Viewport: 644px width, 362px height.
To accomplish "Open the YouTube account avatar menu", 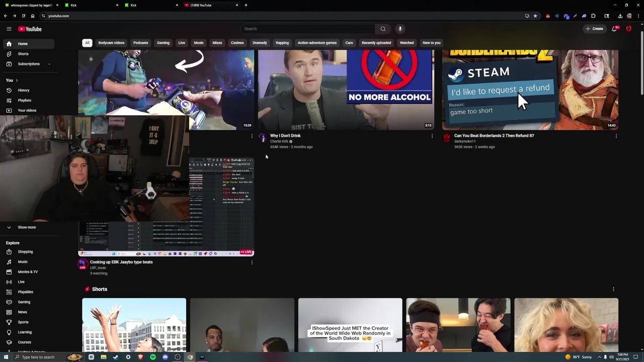I will tap(629, 29).
